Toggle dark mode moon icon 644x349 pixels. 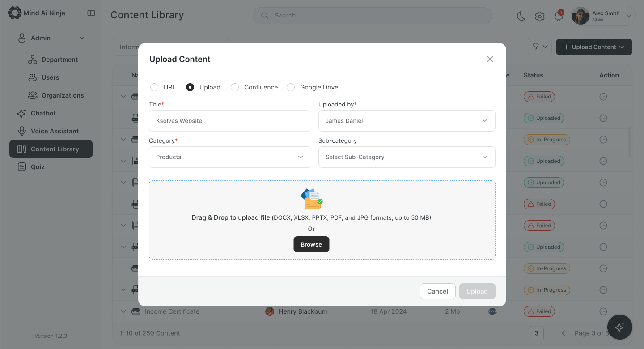point(521,17)
